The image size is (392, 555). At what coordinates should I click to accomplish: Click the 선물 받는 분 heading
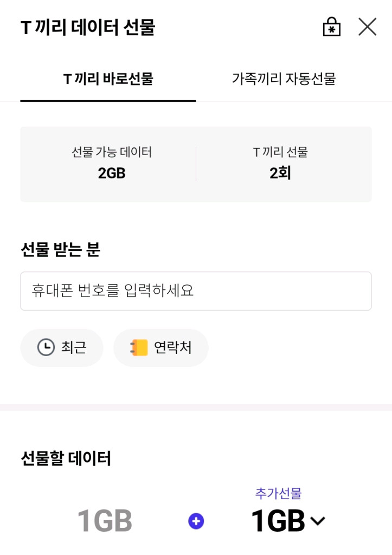[60, 250]
